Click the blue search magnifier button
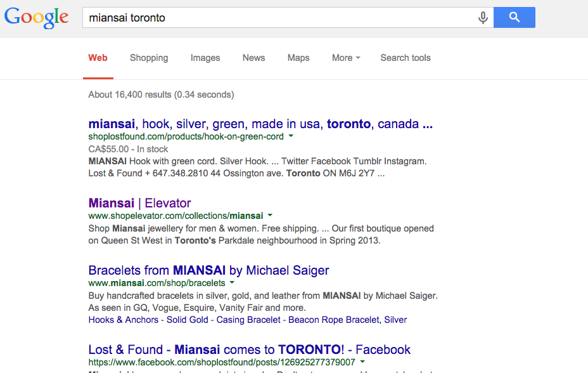 pyautogui.click(x=514, y=17)
